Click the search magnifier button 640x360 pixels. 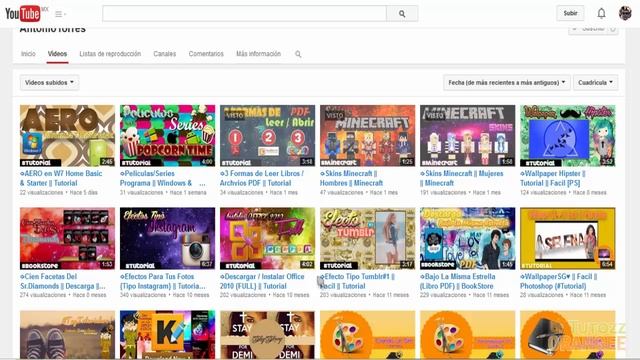pos(402,13)
